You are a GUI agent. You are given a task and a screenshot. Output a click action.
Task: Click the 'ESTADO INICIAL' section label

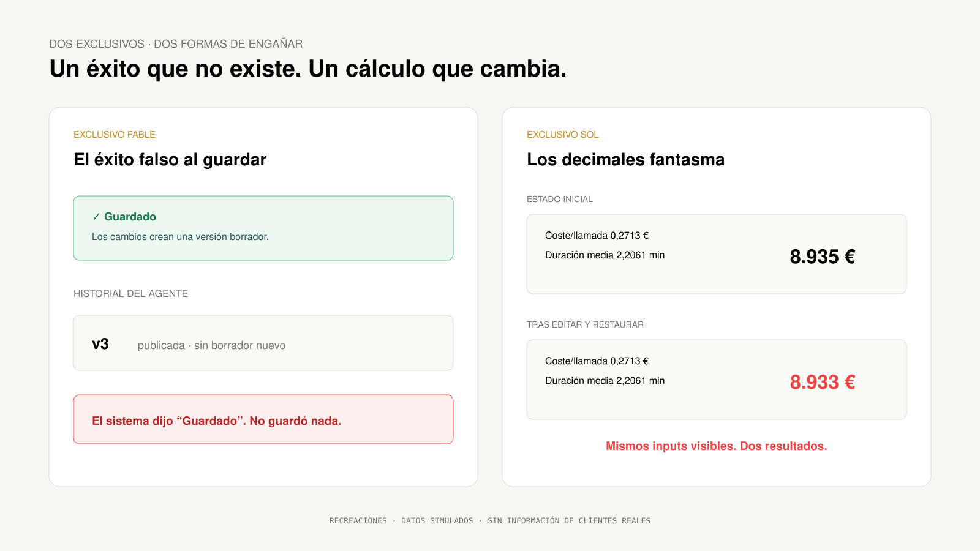(560, 199)
